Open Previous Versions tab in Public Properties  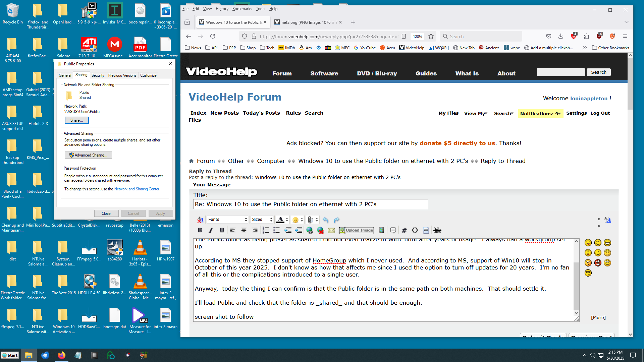pyautogui.click(x=122, y=75)
